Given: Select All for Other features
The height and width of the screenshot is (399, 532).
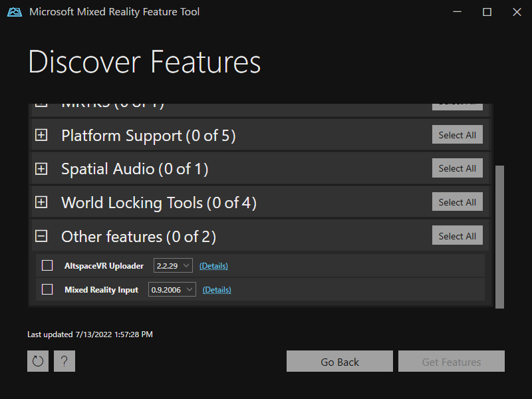Looking at the screenshot, I should click(457, 236).
